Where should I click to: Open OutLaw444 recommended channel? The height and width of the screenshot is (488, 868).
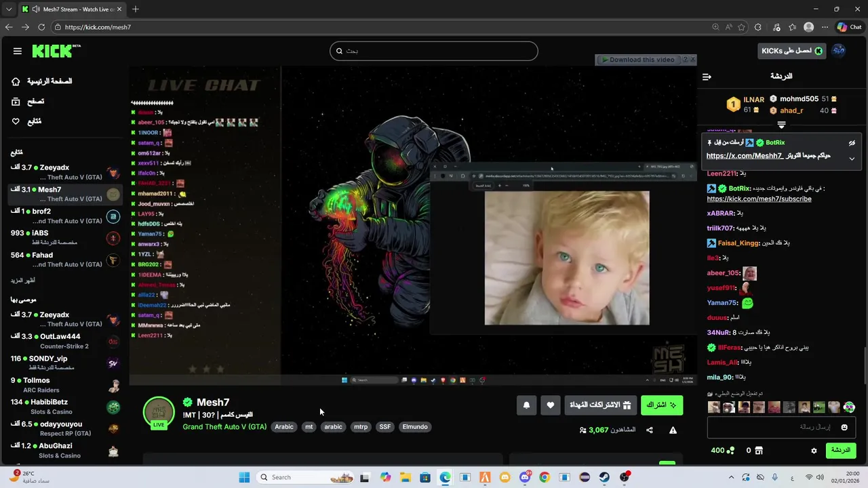pyautogui.click(x=65, y=341)
